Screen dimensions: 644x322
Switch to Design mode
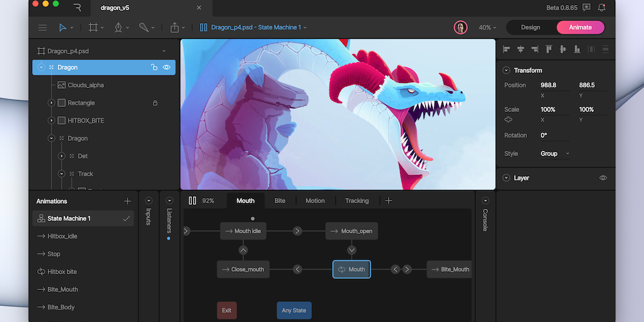(x=530, y=27)
